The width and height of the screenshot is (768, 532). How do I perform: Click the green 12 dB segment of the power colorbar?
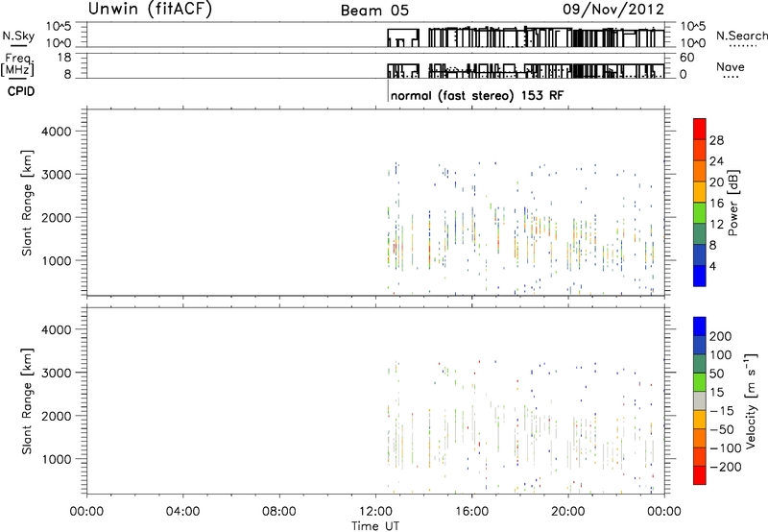[700, 212]
